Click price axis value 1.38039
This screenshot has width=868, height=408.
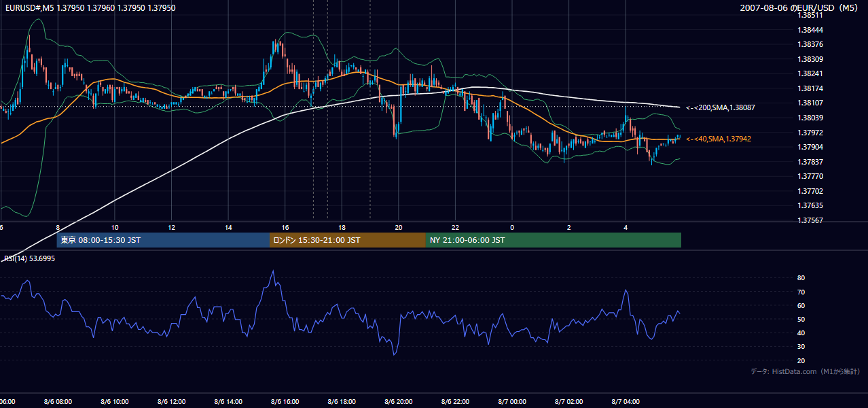pos(810,118)
